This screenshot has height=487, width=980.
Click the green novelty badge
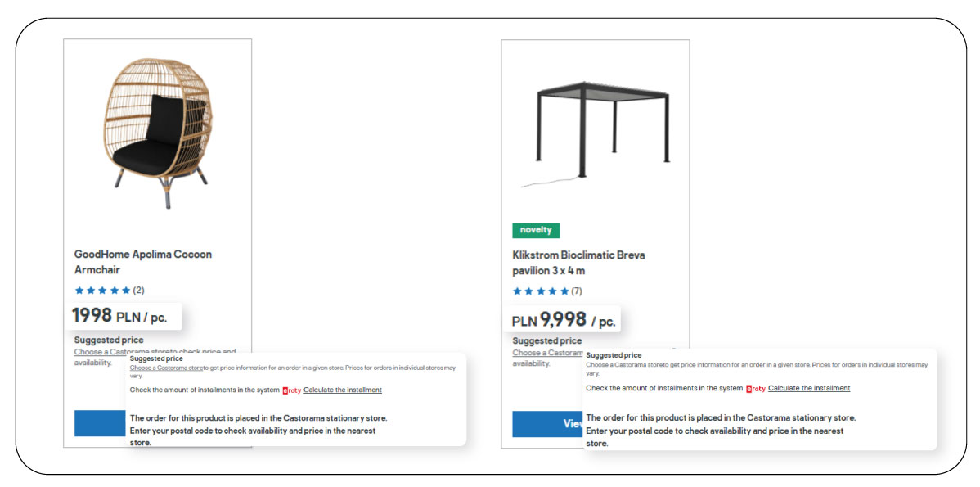click(x=536, y=230)
